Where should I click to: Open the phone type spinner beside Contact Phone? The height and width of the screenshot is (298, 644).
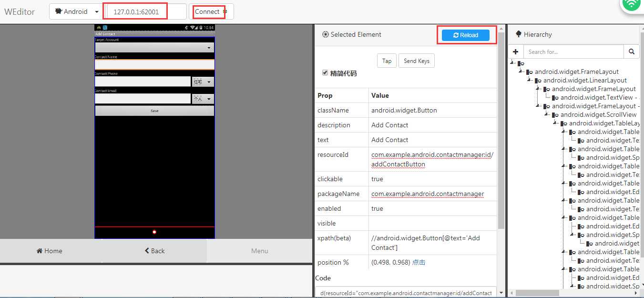[203, 82]
